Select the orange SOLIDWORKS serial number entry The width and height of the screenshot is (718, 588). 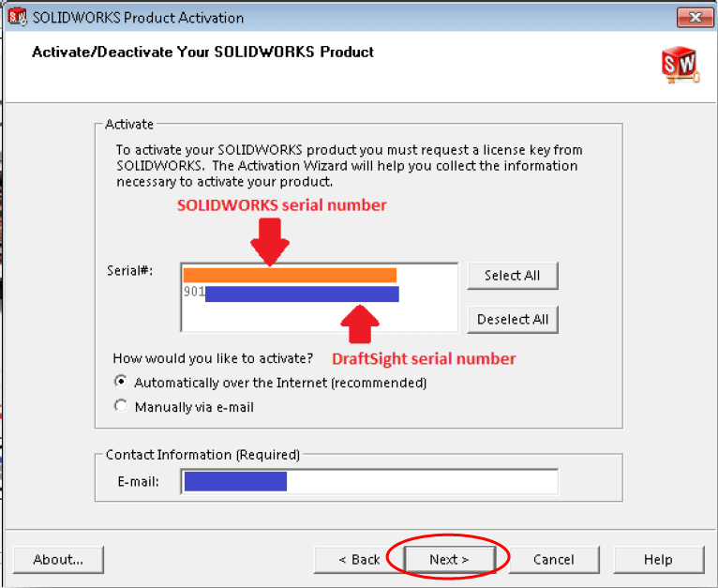(x=290, y=275)
